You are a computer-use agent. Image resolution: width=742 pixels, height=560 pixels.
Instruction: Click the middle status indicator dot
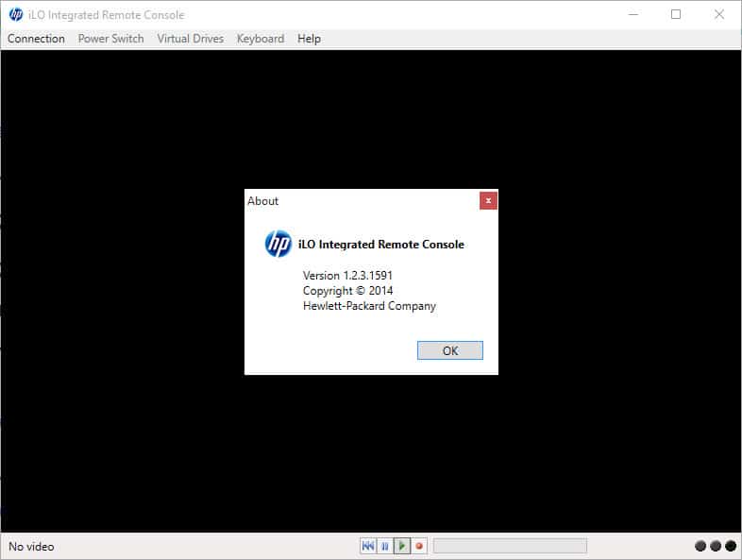click(716, 546)
